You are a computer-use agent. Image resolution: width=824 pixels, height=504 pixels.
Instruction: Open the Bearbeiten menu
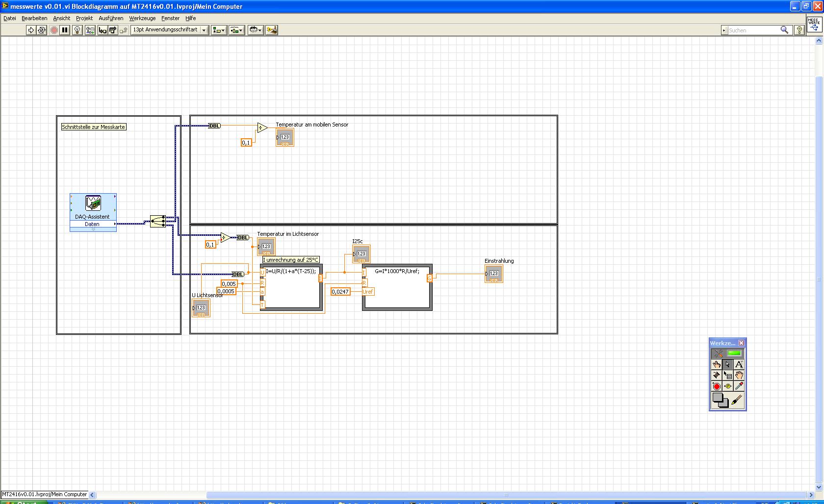(x=34, y=18)
